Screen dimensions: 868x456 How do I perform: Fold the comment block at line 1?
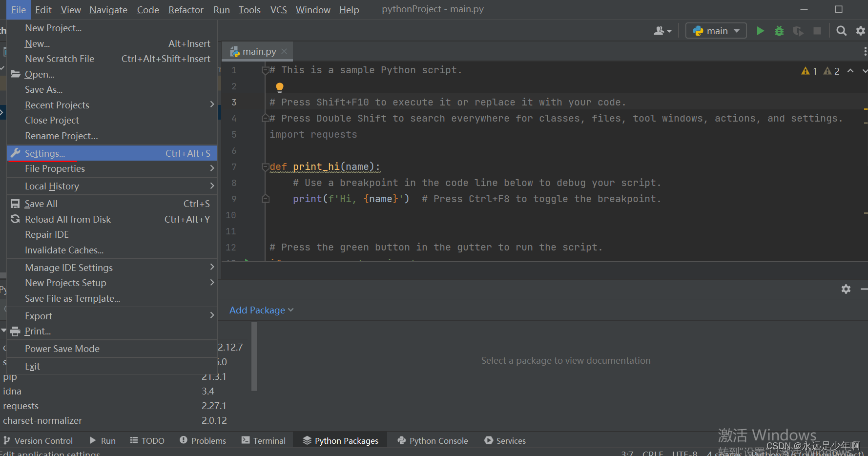(265, 70)
